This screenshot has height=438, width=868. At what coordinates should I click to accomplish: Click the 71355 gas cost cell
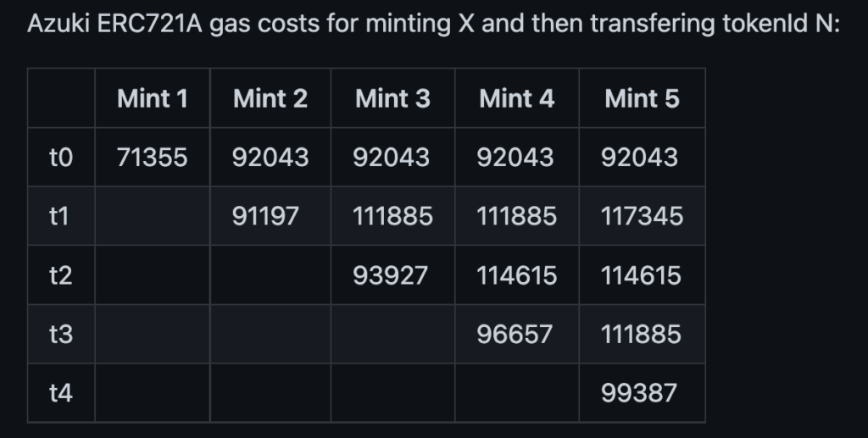[153, 158]
